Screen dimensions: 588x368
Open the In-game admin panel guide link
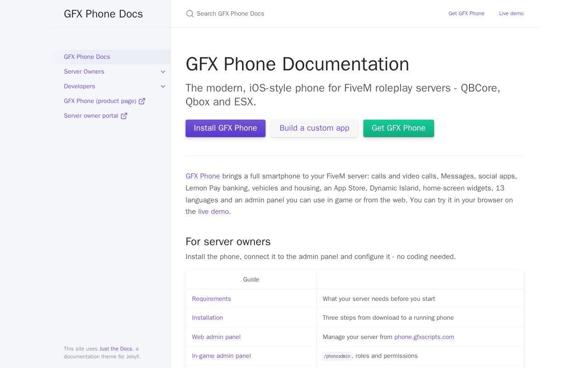(221, 356)
